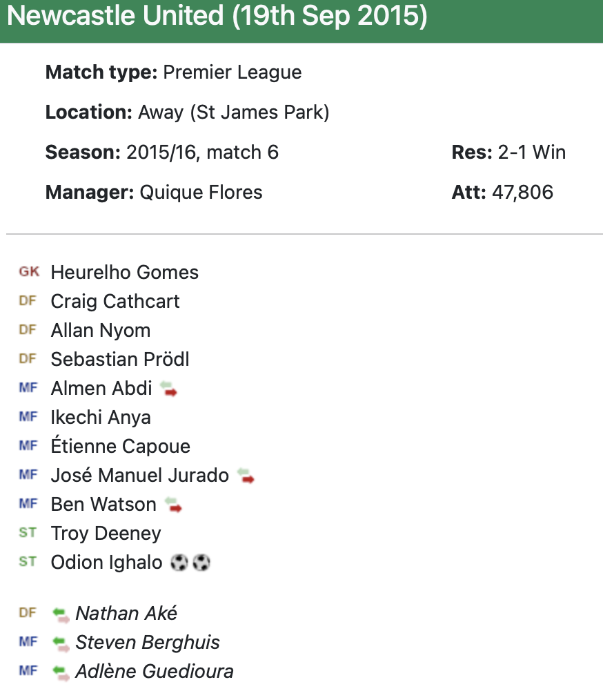Image resolution: width=603 pixels, height=700 pixels.
Task: Click the sub-on arrow before Steven Berghuis
Action: point(61,643)
